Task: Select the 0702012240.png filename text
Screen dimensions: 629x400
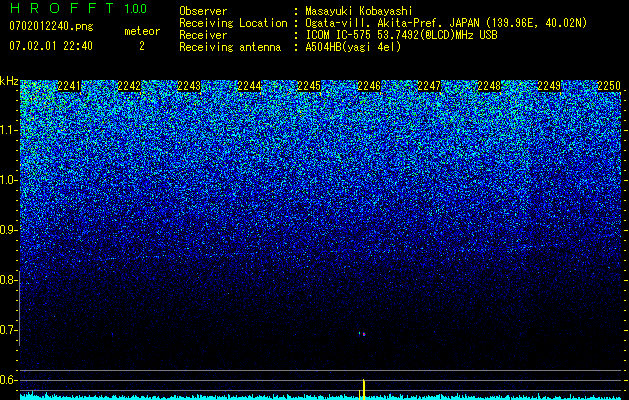Action: click(51, 26)
